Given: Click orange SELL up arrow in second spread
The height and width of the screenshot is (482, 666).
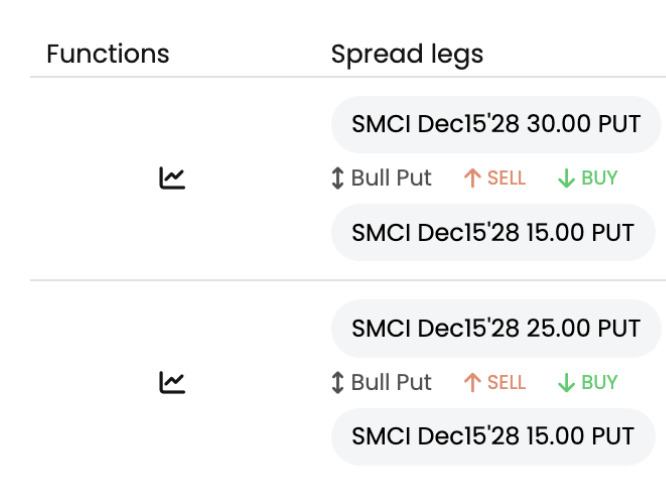Looking at the screenshot, I should (472, 382).
